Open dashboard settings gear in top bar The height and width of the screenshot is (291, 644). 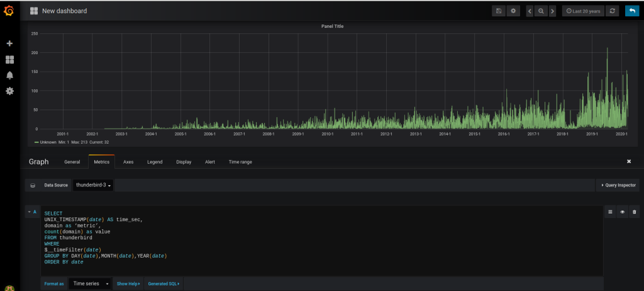514,11
